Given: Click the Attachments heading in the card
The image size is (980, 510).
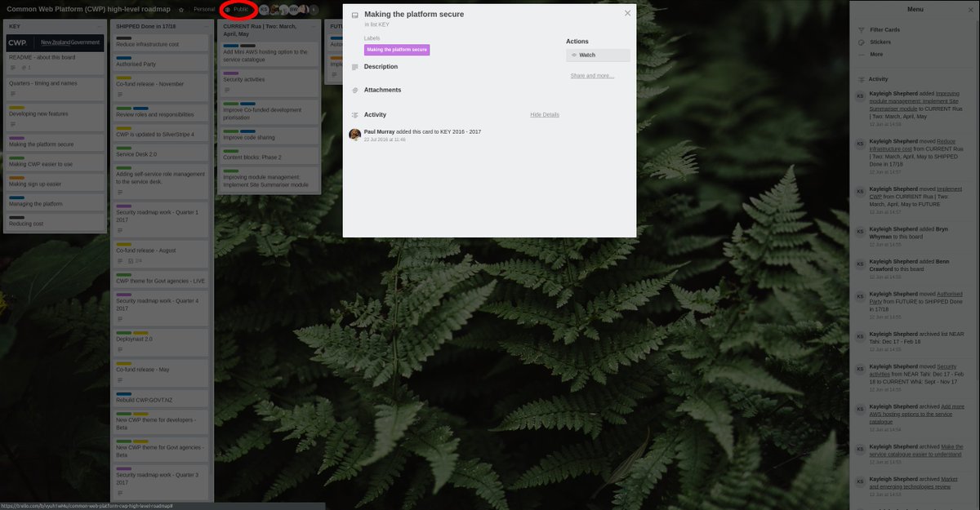Looking at the screenshot, I should coord(382,90).
